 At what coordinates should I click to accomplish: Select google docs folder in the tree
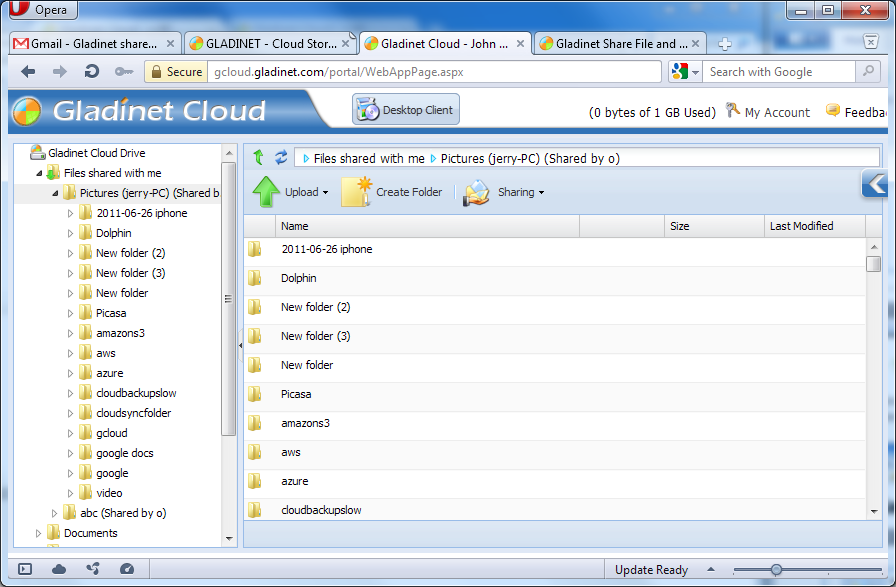pos(125,453)
